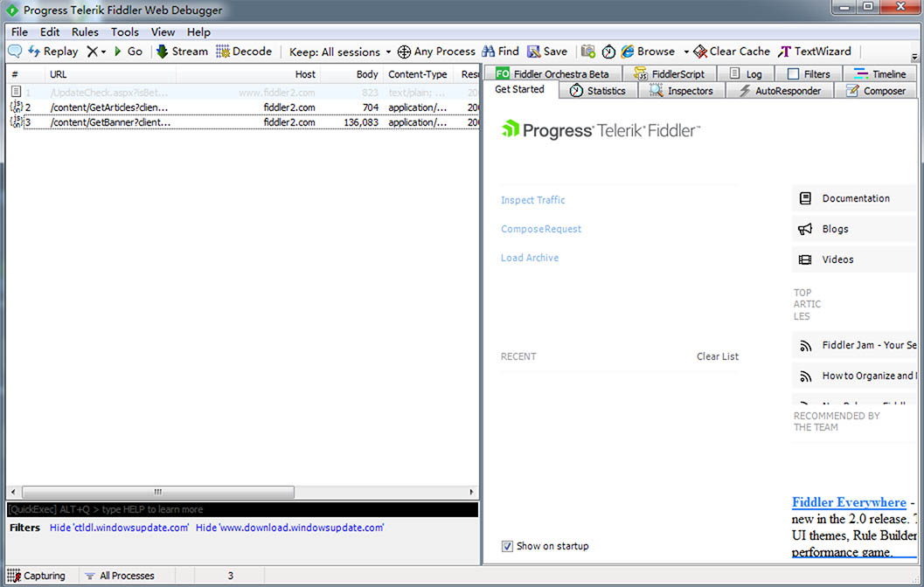Click the comment speech bubble icon

pos(15,52)
